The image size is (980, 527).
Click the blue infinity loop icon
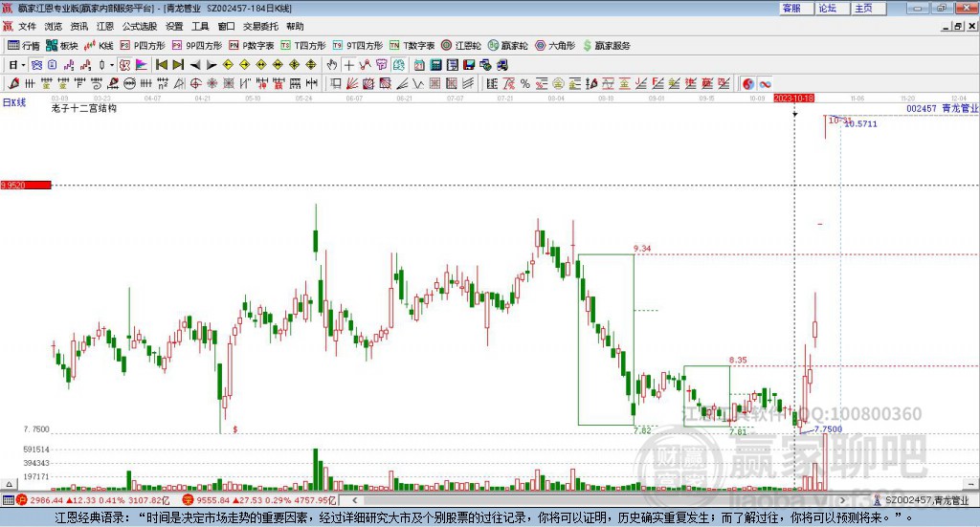[765, 83]
